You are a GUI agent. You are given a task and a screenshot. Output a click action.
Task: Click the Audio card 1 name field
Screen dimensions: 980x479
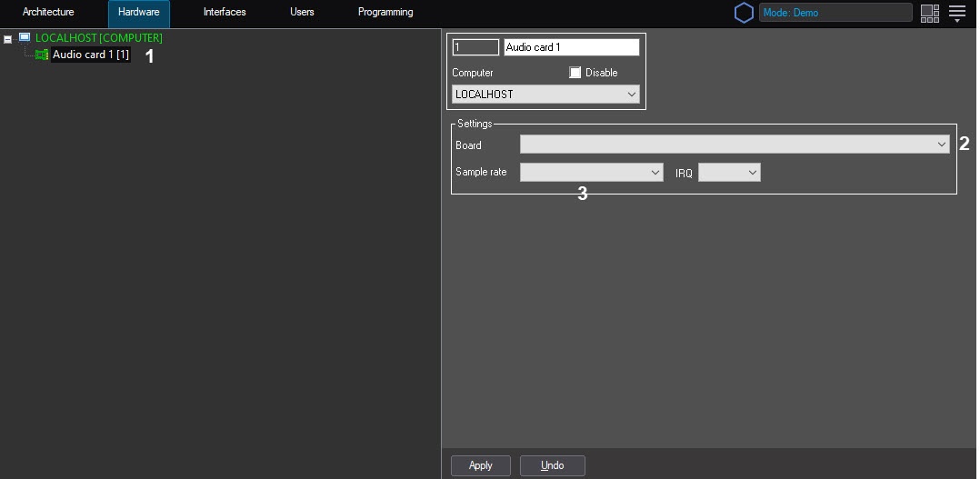pyautogui.click(x=571, y=47)
